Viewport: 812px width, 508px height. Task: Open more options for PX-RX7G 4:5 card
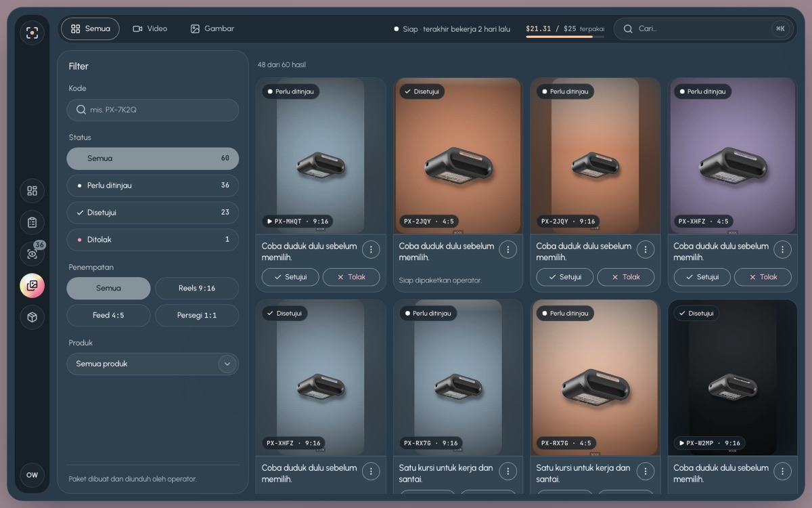[646, 471]
